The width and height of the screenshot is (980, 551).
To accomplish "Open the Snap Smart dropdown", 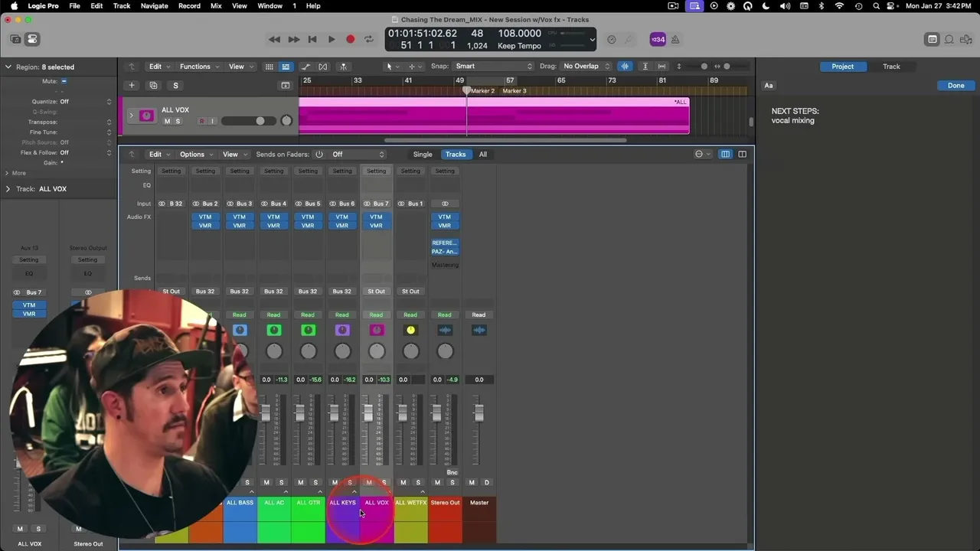I will coord(493,67).
